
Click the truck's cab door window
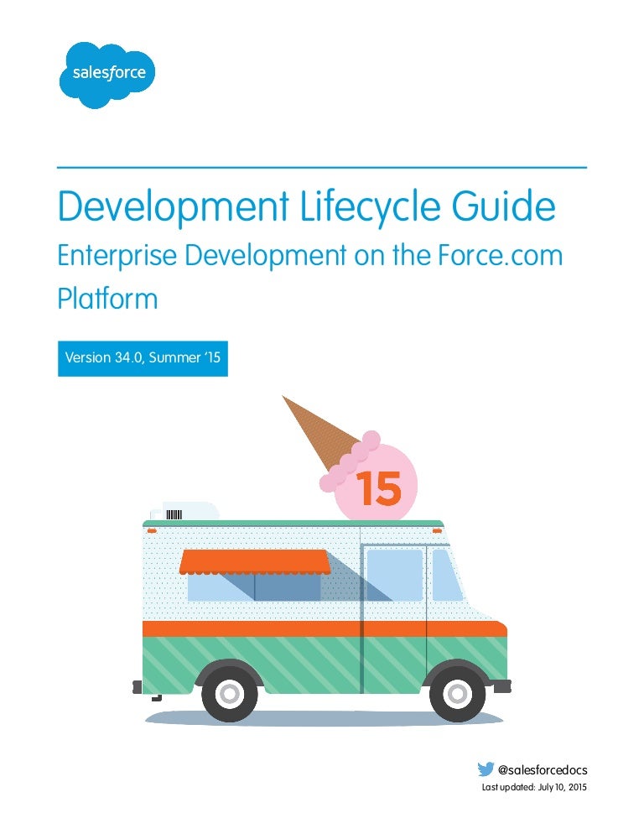pos(394,576)
